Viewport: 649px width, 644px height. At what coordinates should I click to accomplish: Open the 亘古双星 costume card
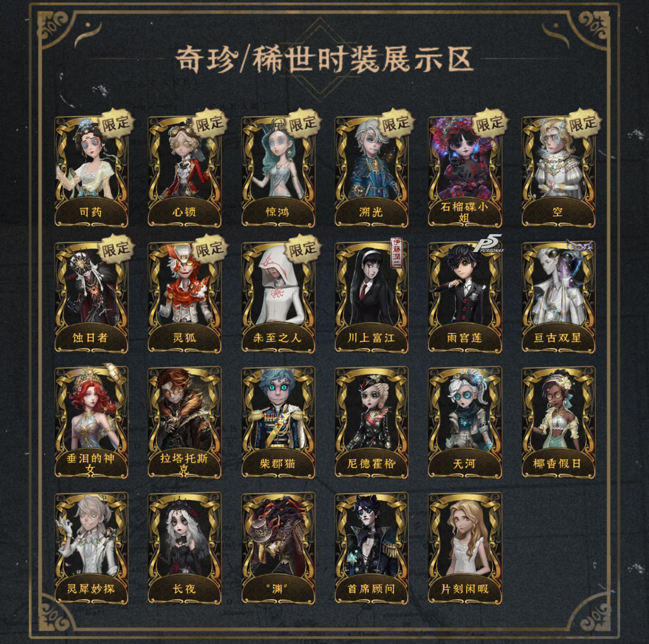558,298
